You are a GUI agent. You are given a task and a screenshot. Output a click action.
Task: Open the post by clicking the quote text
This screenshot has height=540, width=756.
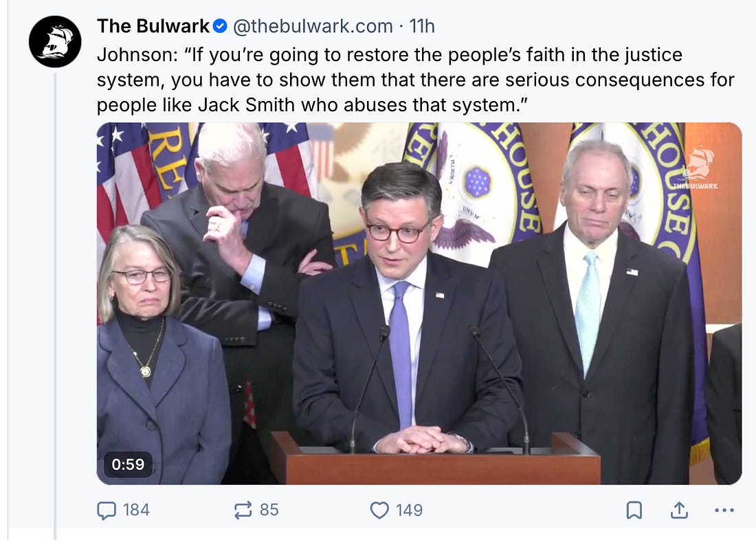(x=416, y=80)
